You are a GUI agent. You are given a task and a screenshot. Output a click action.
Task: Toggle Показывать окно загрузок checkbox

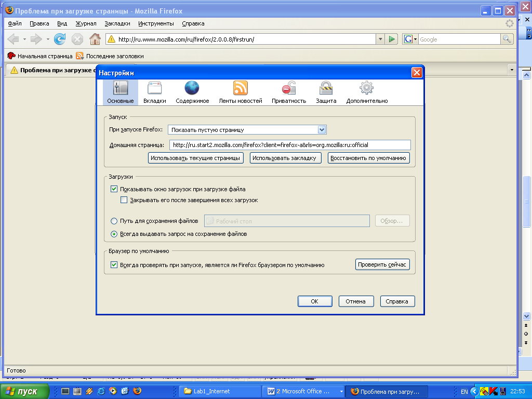click(114, 189)
